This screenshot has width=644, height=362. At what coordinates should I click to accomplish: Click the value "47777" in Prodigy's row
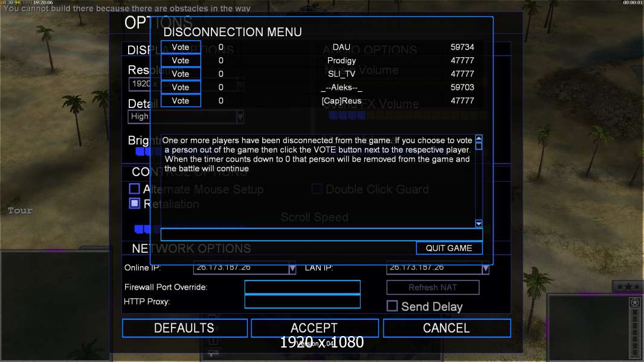[462, 61]
